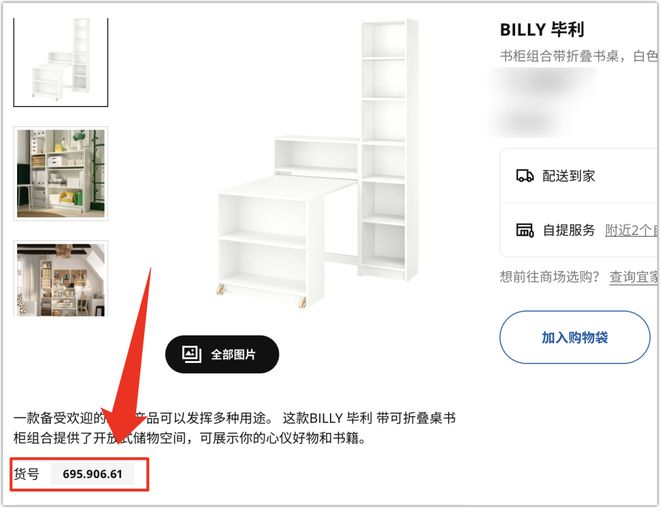660x508 pixels.
Task: Click the product description paragraph text
Action: click(x=234, y=428)
